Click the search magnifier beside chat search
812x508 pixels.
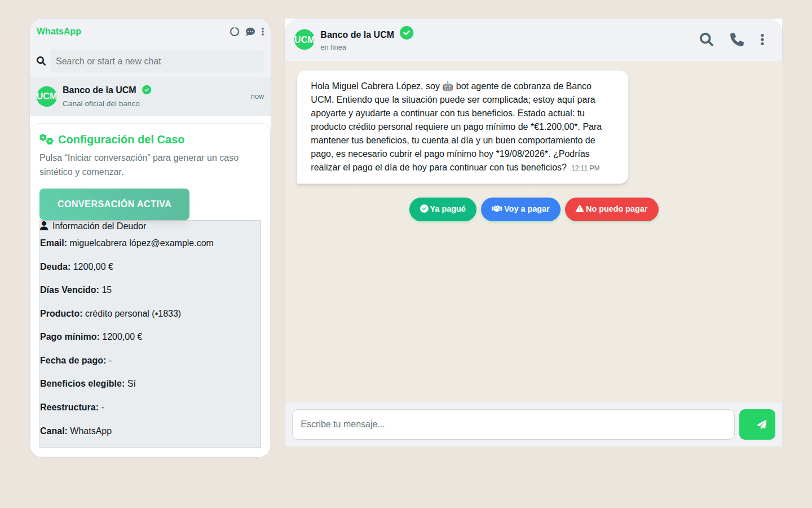coord(41,61)
